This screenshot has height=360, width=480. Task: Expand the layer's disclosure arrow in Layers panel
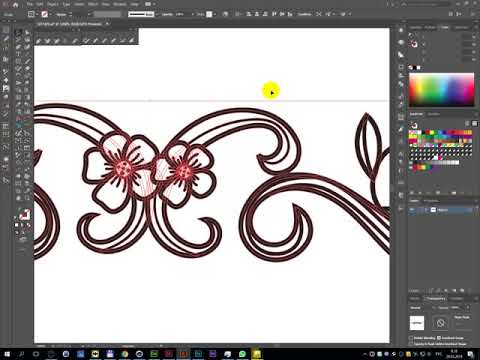427,210
